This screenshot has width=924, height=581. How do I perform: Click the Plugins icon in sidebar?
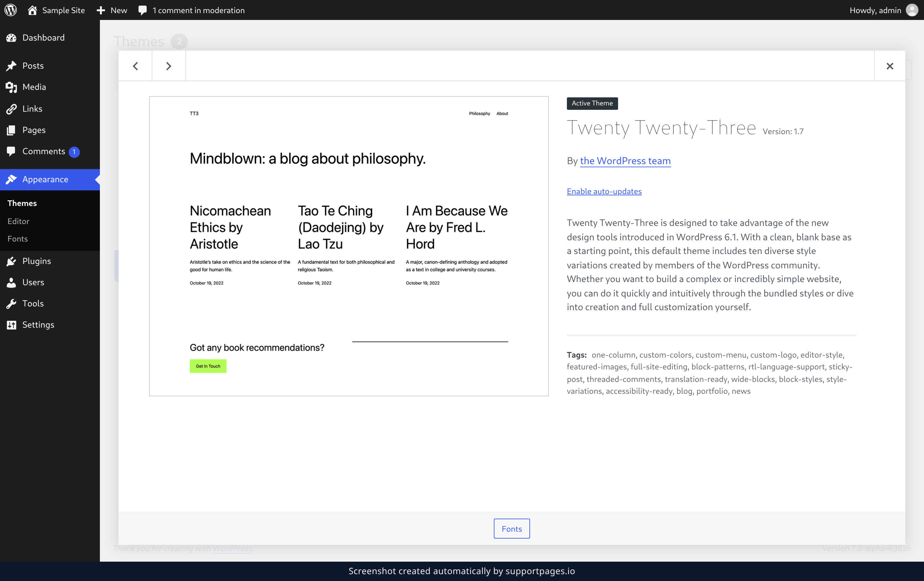[x=11, y=261]
